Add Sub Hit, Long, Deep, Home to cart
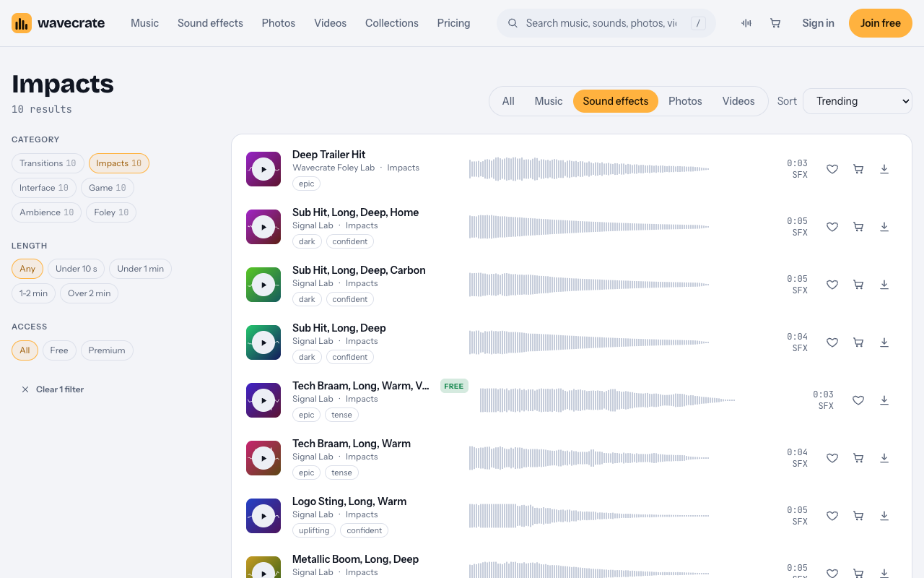Image resolution: width=924 pixels, height=578 pixels. tap(858, 227)
